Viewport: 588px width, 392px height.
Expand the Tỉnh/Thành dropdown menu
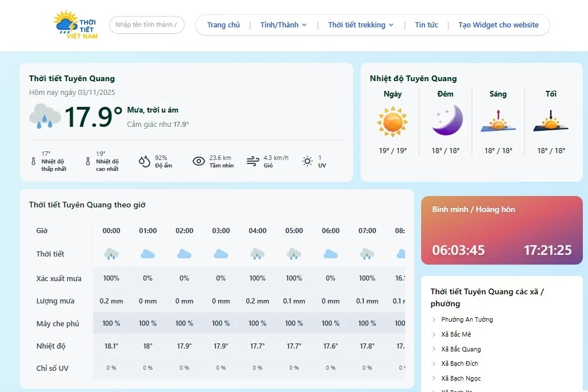pyautogui.click(x=283, y=25)
